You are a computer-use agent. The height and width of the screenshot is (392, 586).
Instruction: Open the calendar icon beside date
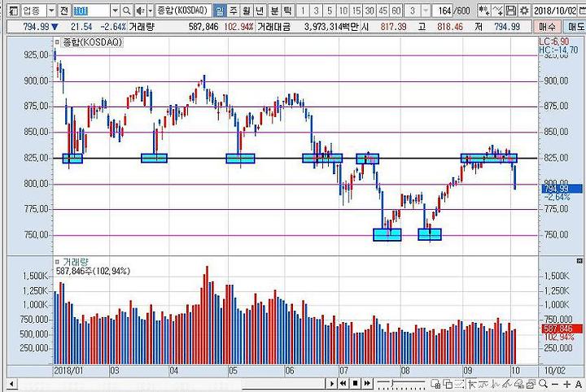tap(582, 11)
